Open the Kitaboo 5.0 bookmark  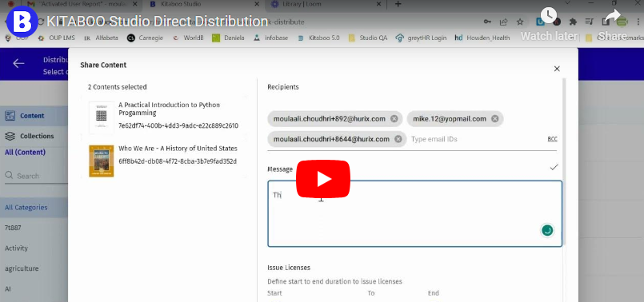[x=318, y=38]
